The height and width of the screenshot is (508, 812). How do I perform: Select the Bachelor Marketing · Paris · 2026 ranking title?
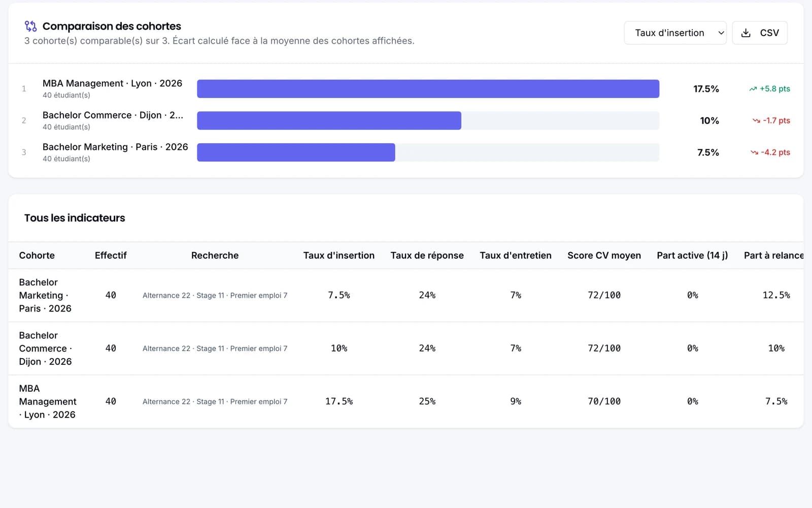point(115,147)
